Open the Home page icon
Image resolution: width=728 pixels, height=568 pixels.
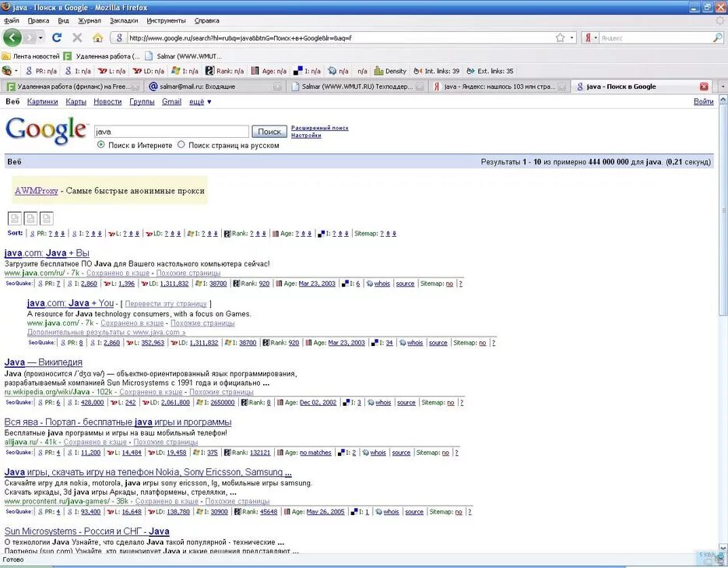[x=97, y=37]
